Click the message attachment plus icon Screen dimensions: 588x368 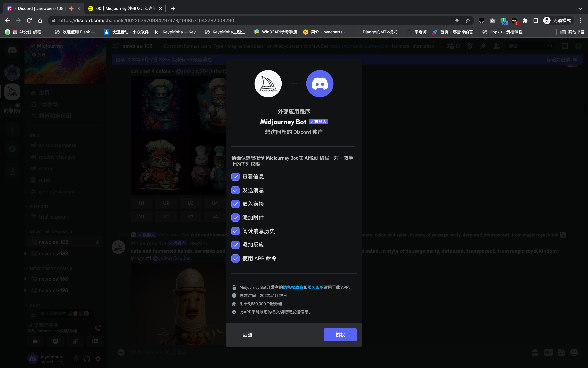(x=121, y=352)
